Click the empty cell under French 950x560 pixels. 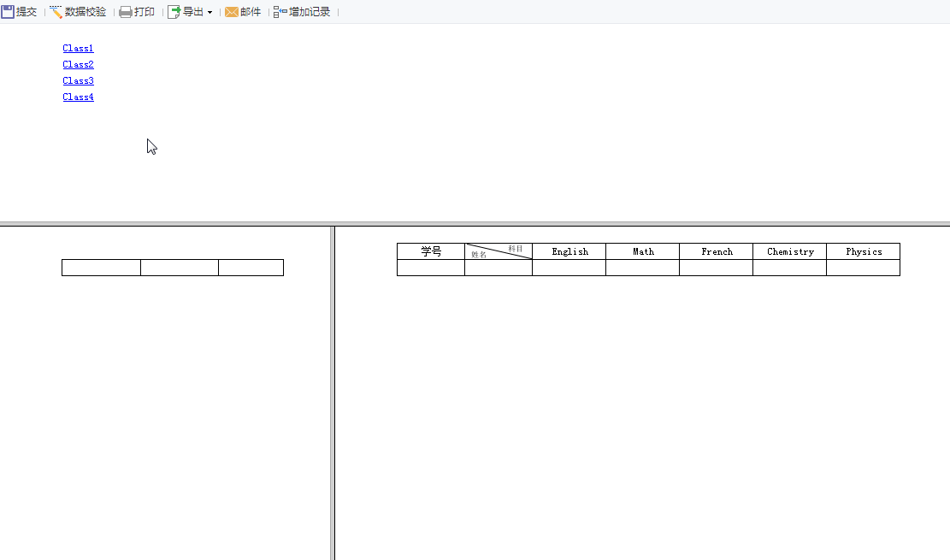[717, 268]
